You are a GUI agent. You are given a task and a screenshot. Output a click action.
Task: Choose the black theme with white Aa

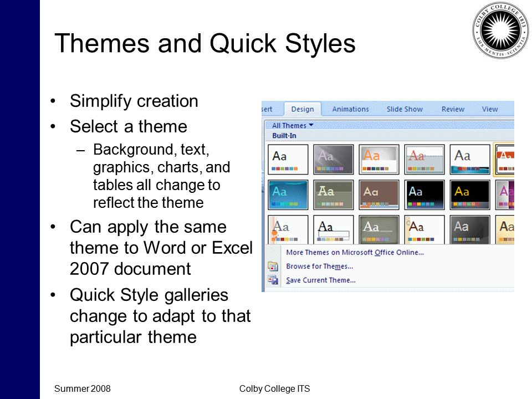tap(424, 195)
